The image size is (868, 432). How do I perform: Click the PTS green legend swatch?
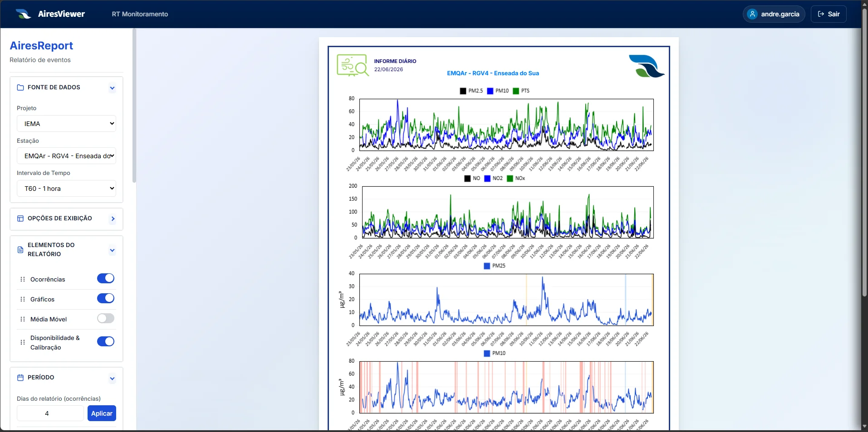click(x=516, y=91)
